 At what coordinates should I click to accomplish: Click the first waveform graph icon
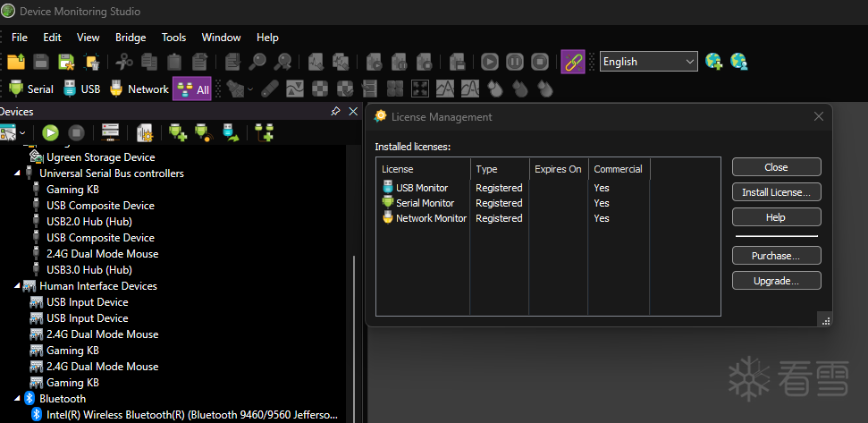pyautogui.click(x=445, y=89)
